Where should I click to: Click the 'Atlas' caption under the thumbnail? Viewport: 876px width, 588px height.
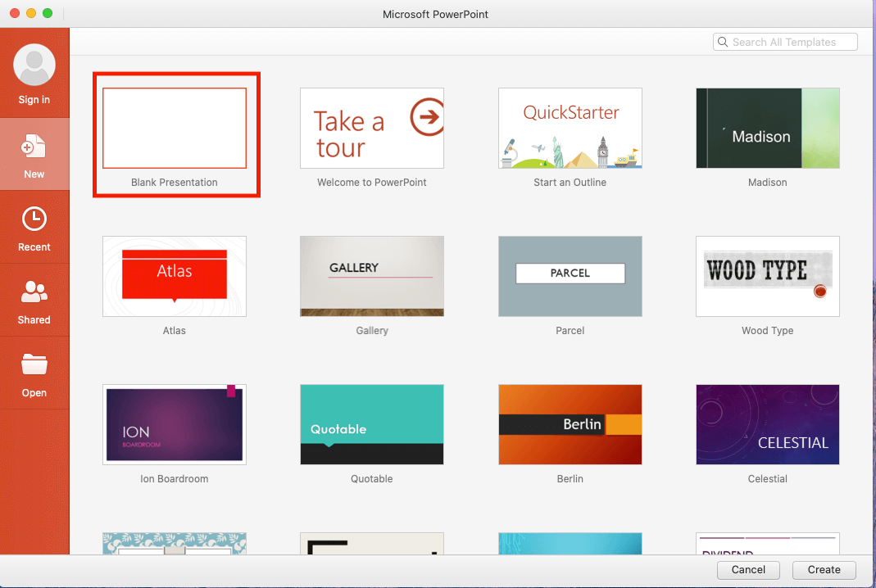coord(175,331)
